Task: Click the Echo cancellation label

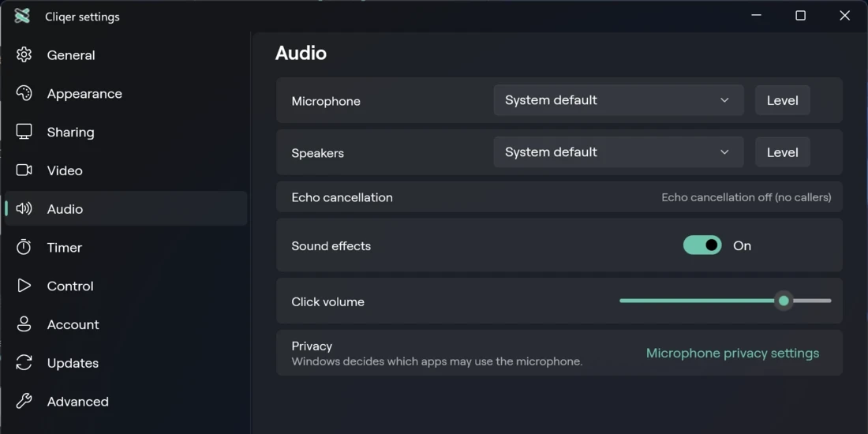Action: (x=342, y=197)
